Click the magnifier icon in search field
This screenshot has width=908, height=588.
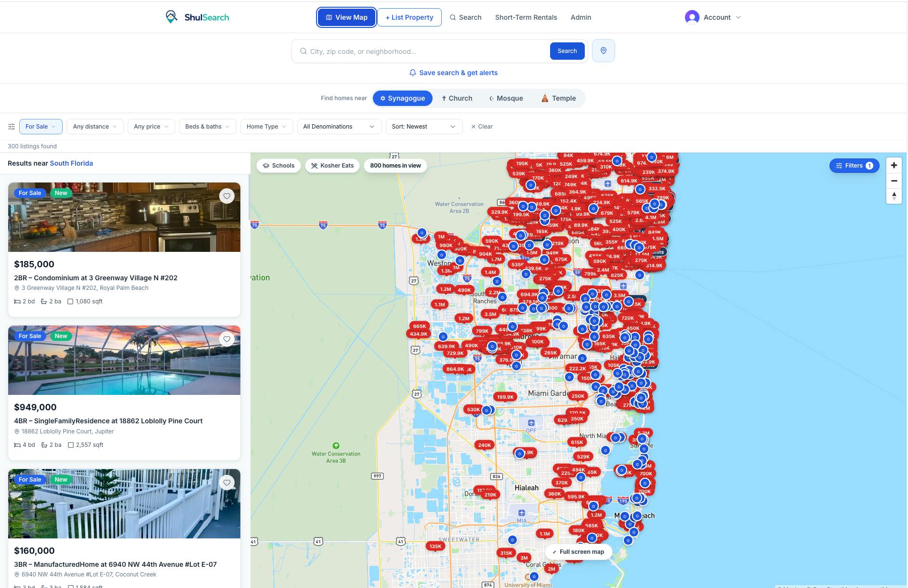[x=303, y=51]
